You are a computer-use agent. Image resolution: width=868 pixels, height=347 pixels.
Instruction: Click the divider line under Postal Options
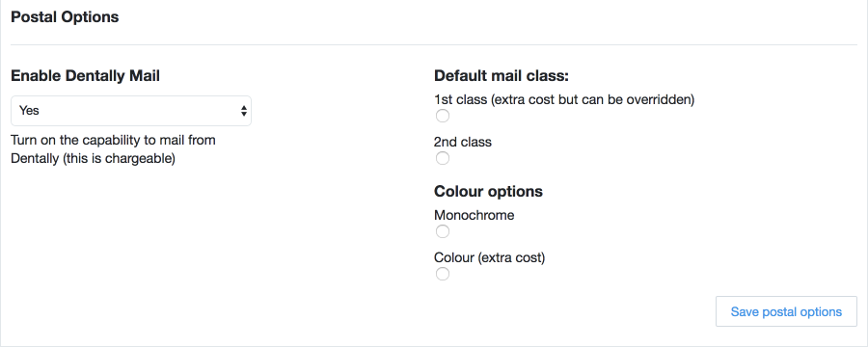point(434,45)
